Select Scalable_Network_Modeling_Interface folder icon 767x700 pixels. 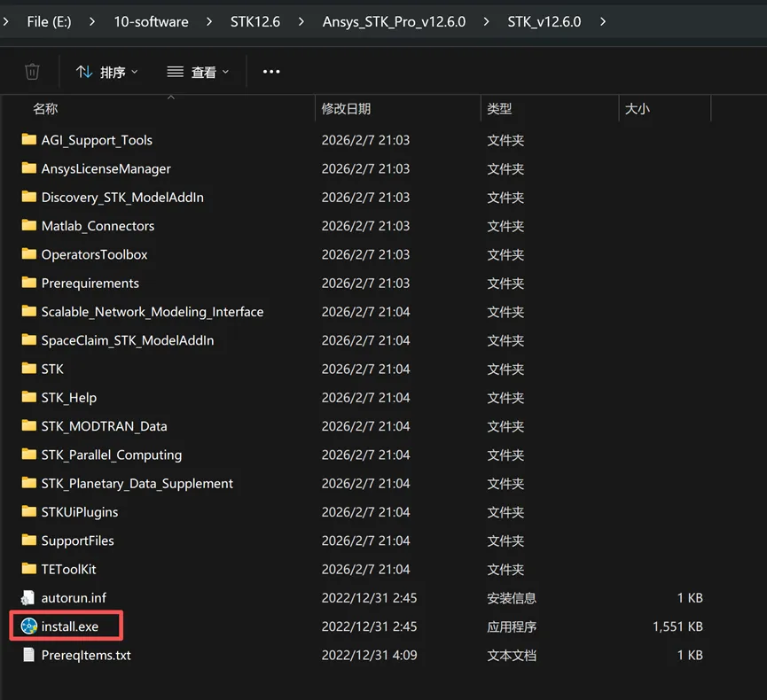coord(29,311)
